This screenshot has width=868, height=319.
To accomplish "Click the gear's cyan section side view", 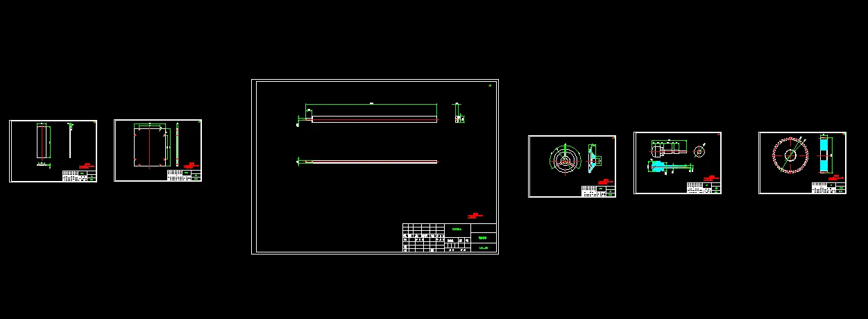I will pos(824,154).
